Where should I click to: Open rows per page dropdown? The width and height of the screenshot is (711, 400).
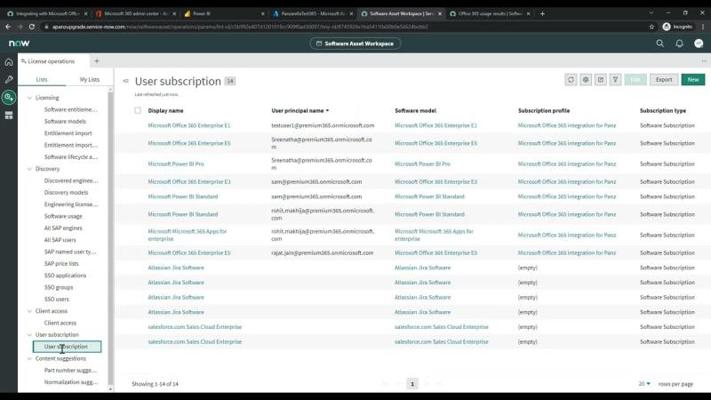pyautogui.click(x=644, y=384)
